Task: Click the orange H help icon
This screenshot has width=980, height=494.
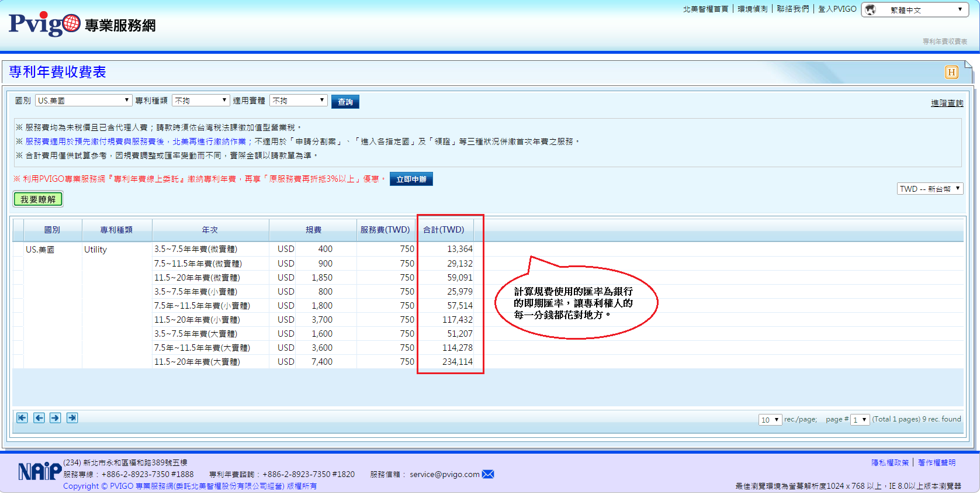Action: click(x=951, y=72)
